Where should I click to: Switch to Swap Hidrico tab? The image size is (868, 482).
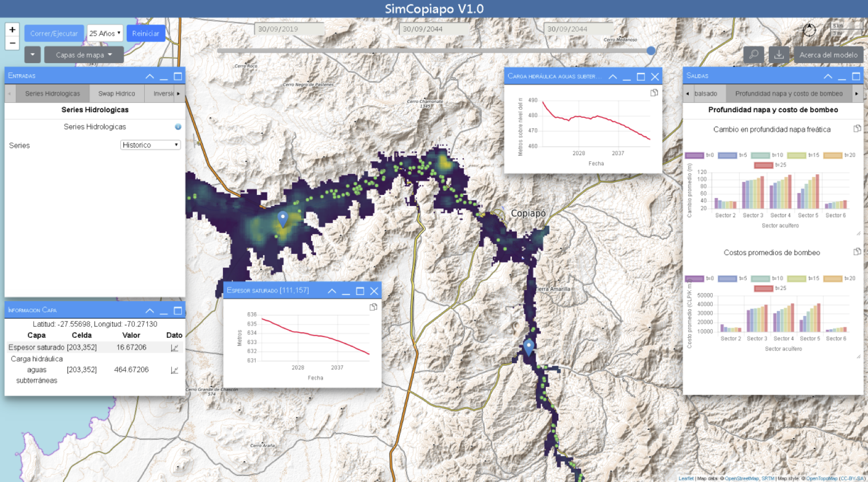pos(117,94)
